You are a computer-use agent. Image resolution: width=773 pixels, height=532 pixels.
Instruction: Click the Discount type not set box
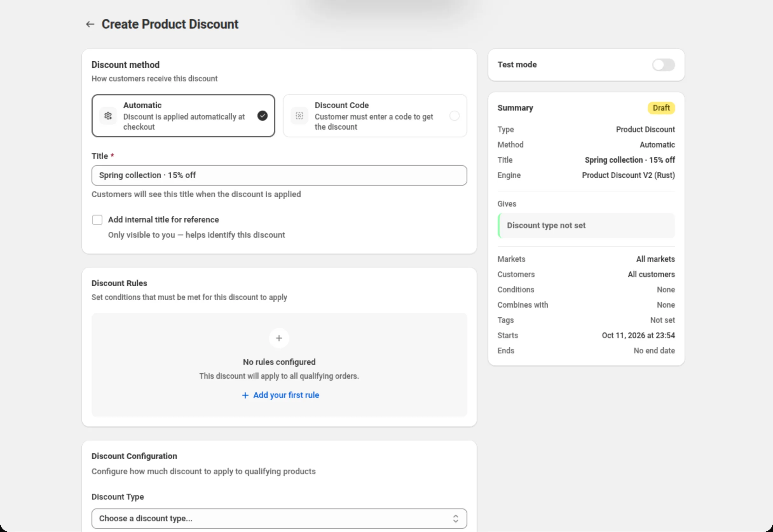coord(586,225)
